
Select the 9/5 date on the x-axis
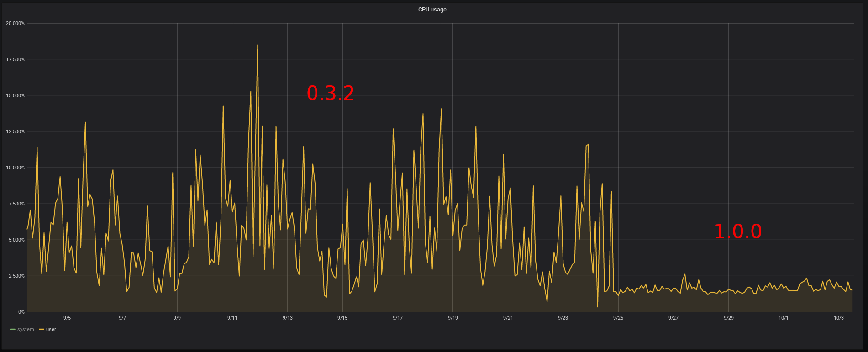click(67, 318)
